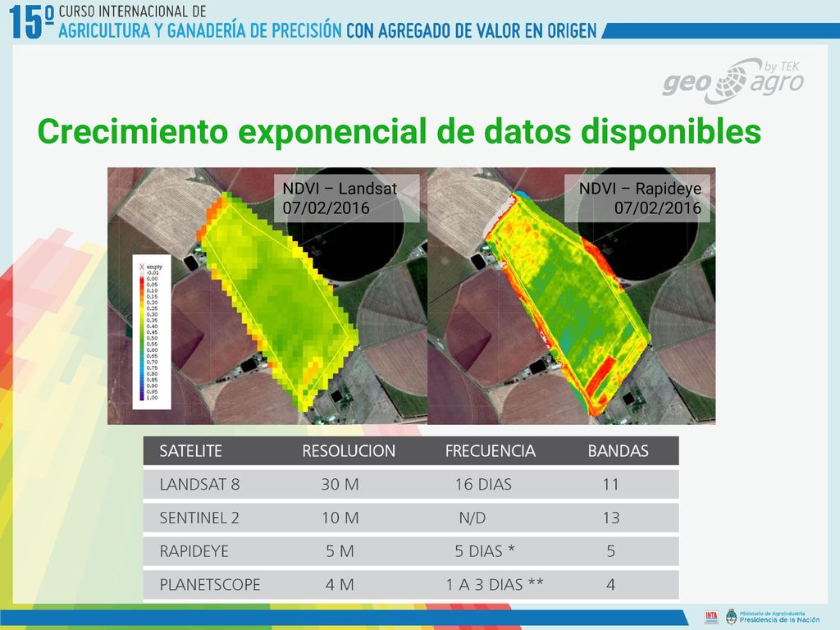Click 'CON AGREGADO DE VALOR EN ORIGEN' text
This screenshot has height=630, width=840.
click(x=472, y=30)
